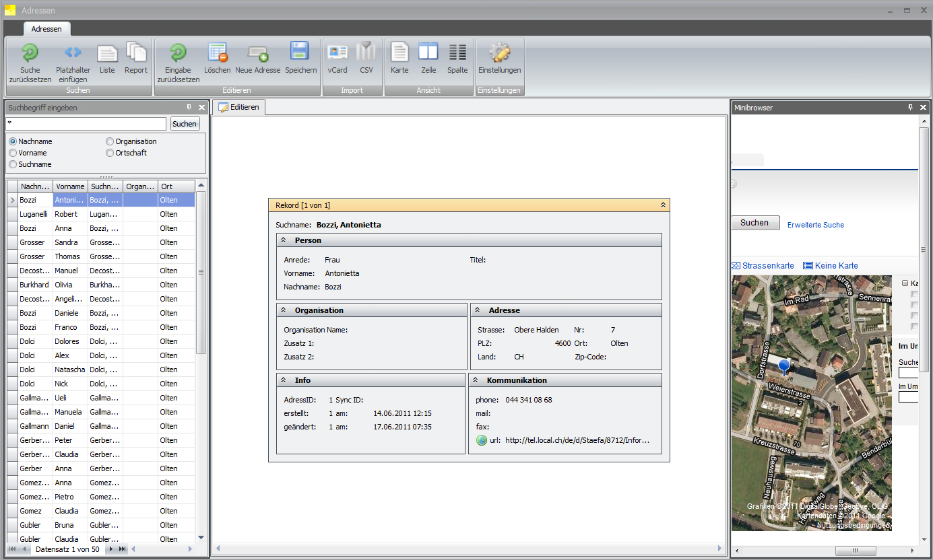Open the Report tool
933x560 pixels.
click(136, 53)
